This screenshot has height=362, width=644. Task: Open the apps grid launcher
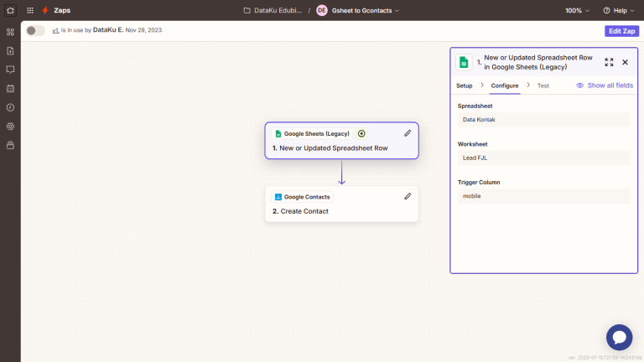tap(30, 10)
